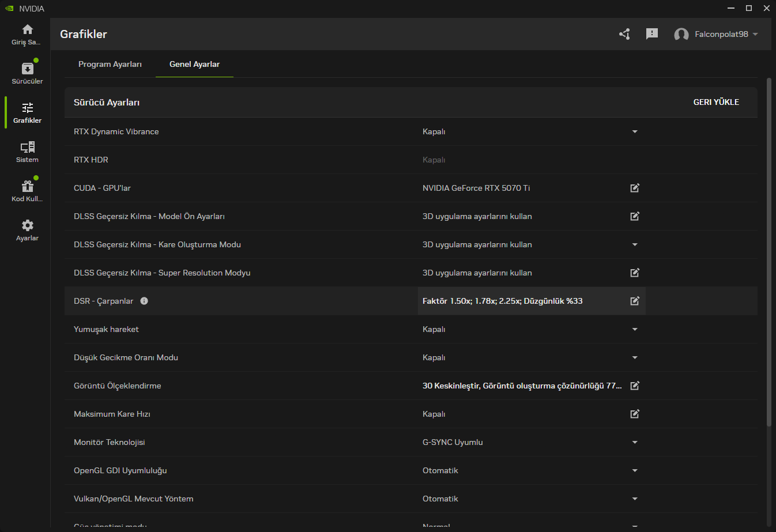Image resolution: width=776 pixels, height=532 pixels.
Task: Open the OpenGL GDI Uyumluluğu dropdown
Action: point(635,470)
